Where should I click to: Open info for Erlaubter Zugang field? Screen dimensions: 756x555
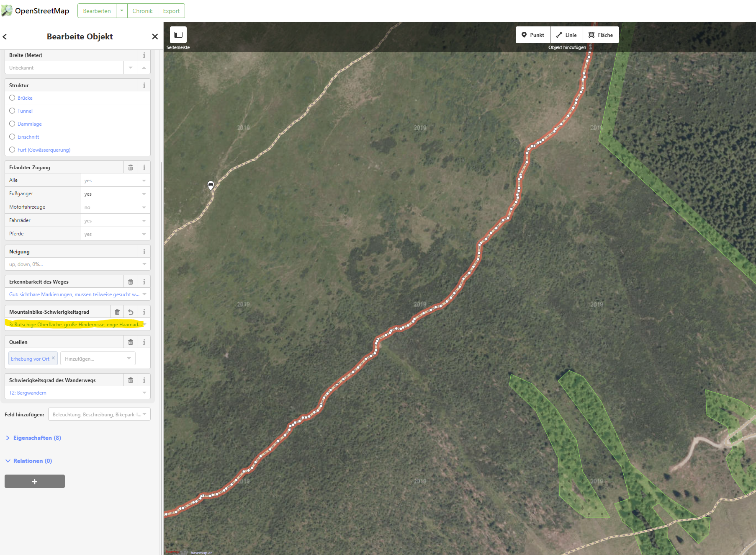click(144, 168)
